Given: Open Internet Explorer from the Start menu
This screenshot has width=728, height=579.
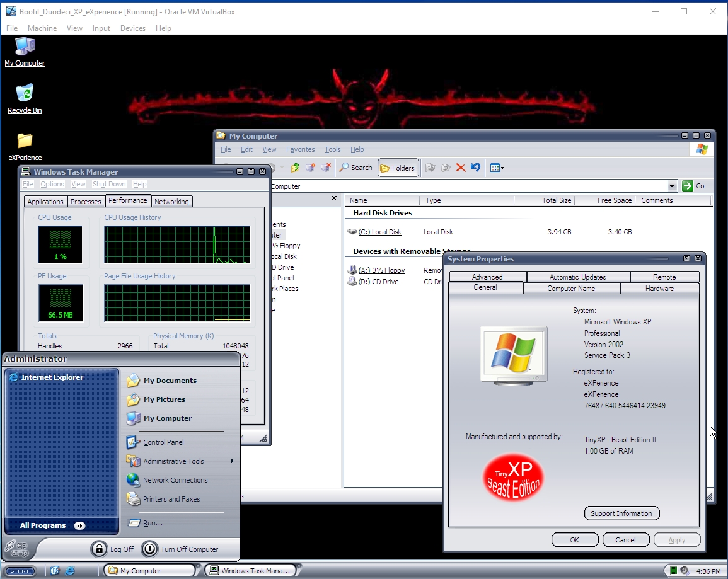Looking at the screenshot, I should 47,377.
